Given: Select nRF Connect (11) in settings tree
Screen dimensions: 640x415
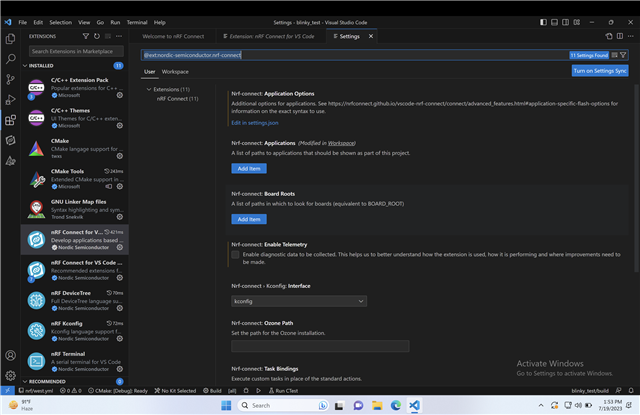Looking at the screenshot, I should coord(177,99).
